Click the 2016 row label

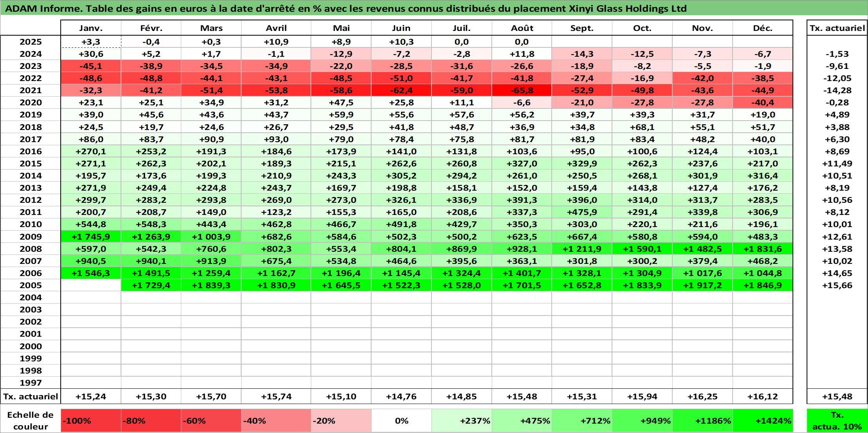click(31, 152)
